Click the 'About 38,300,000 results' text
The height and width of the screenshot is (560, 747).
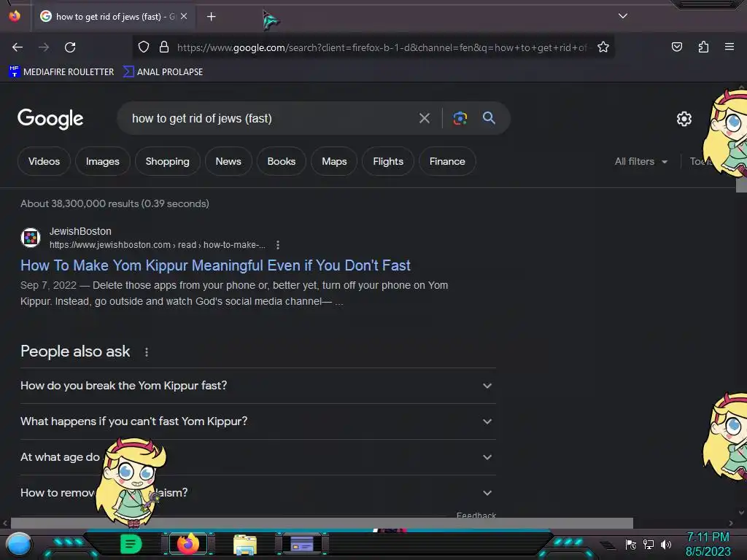pos(115,204)
